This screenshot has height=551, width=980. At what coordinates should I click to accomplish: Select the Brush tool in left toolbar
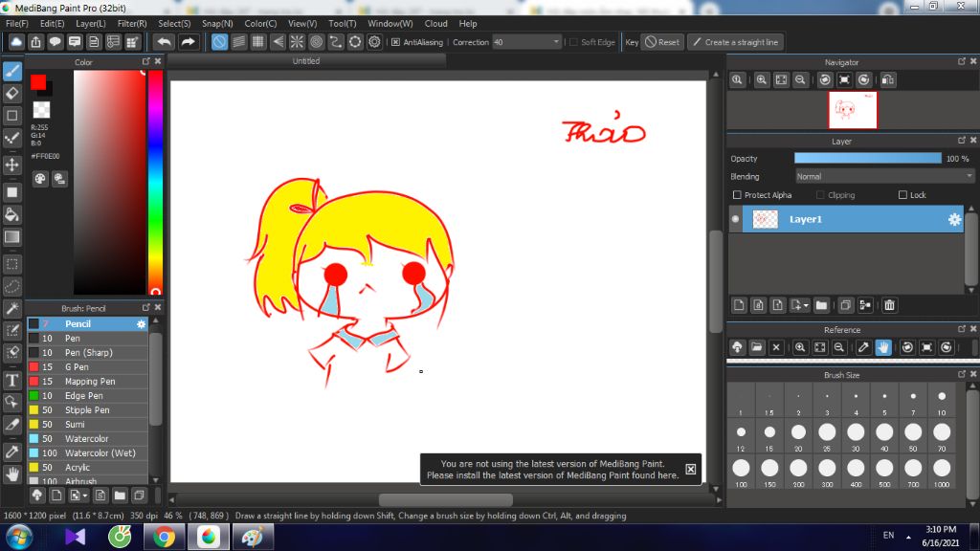[12, 71]
